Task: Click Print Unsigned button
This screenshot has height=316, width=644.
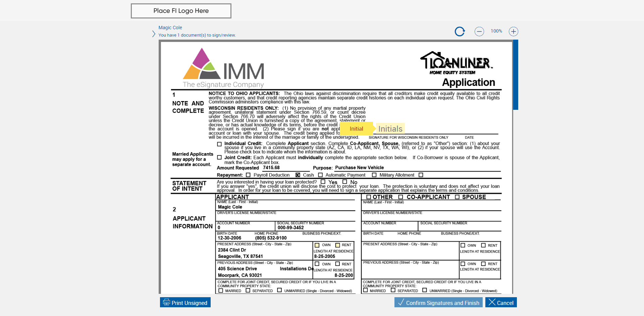Action: tap(185, 303)
